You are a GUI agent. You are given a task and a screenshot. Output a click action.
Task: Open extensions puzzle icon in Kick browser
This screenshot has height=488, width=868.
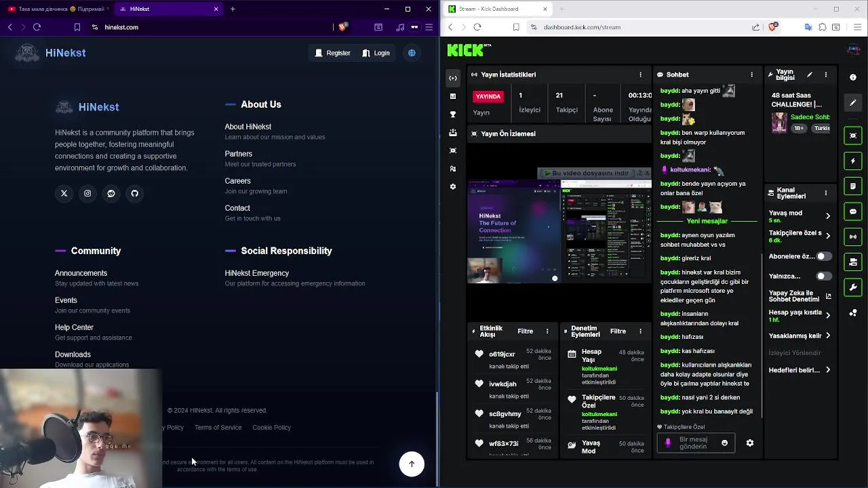(822, 27)
